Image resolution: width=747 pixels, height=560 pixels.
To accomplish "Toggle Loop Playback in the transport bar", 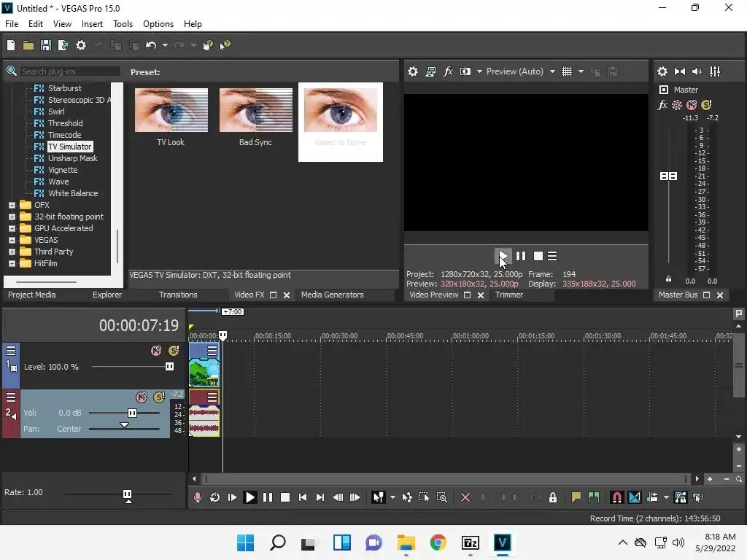I will click(x=215, y=497).
